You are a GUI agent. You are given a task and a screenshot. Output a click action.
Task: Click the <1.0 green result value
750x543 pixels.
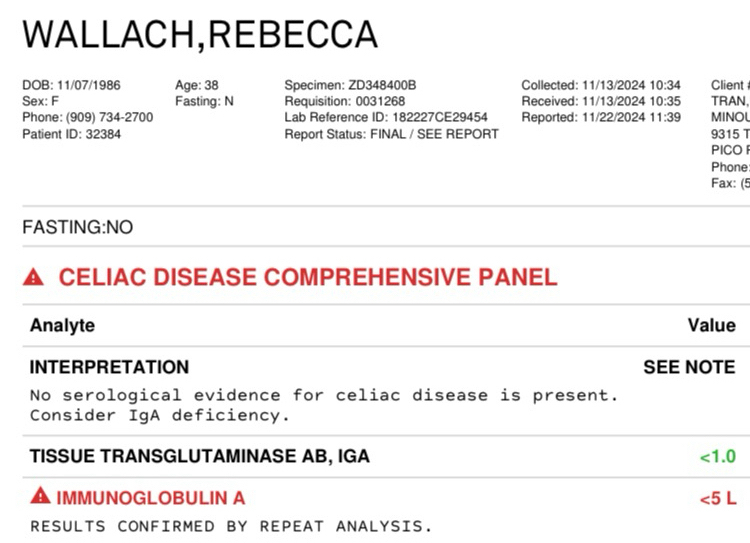(717, 456)
